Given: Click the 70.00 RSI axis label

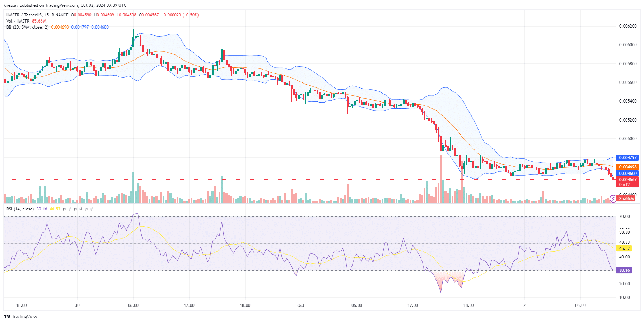Looking at the screenshot, I should coord(625,217).
